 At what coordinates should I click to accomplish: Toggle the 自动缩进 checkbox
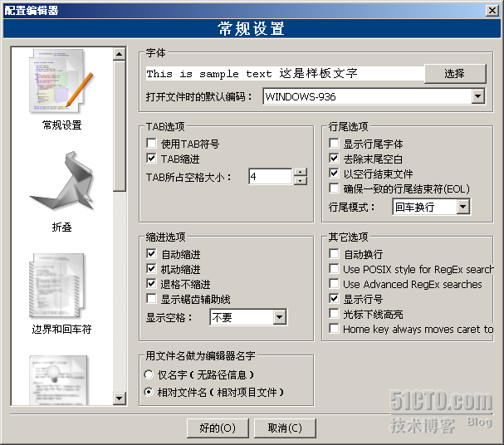[x=151, y=254]
